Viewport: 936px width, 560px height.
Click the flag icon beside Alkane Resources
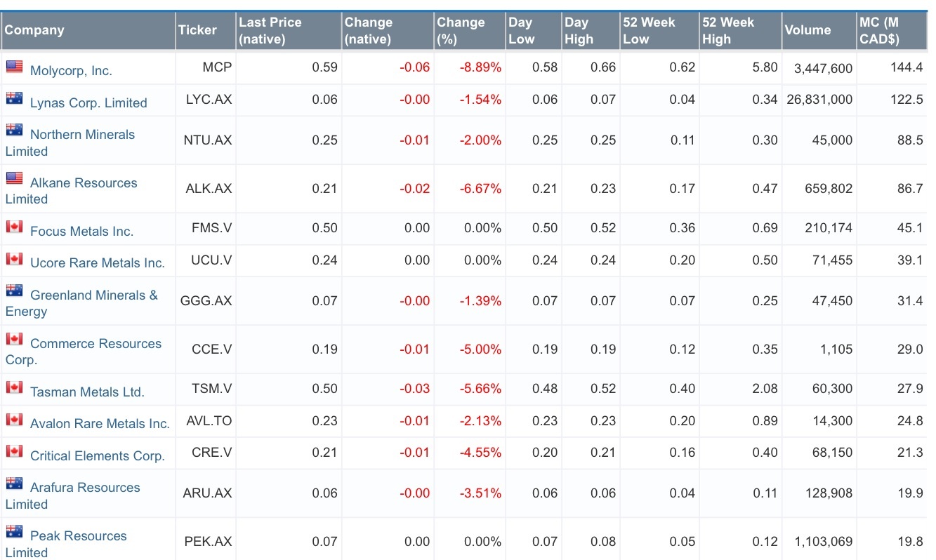coord(14,178)
